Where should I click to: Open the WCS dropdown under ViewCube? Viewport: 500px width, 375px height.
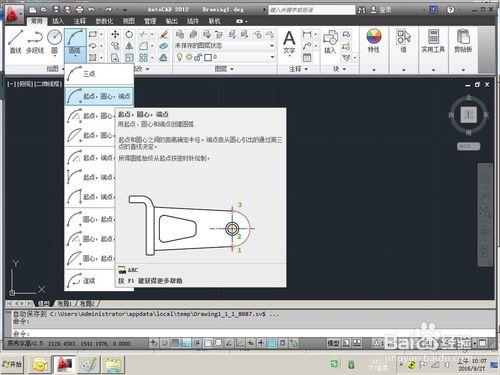[x=469, y=146]
